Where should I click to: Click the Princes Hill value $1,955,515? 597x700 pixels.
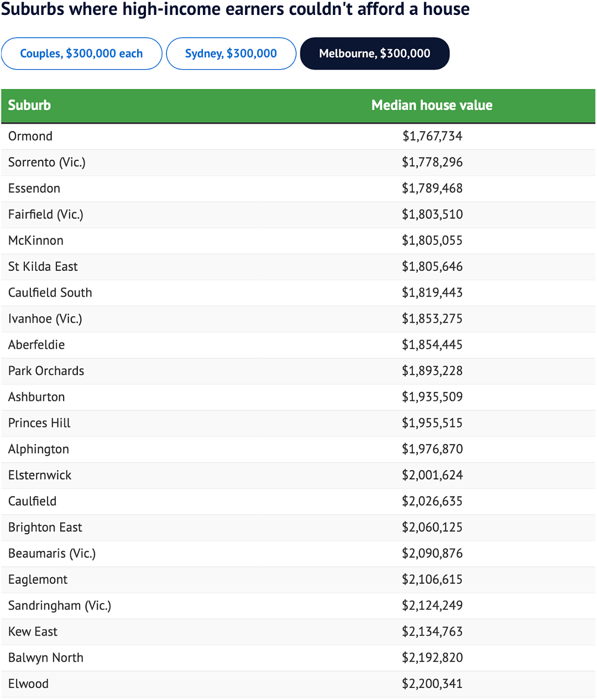pos(432,424)
